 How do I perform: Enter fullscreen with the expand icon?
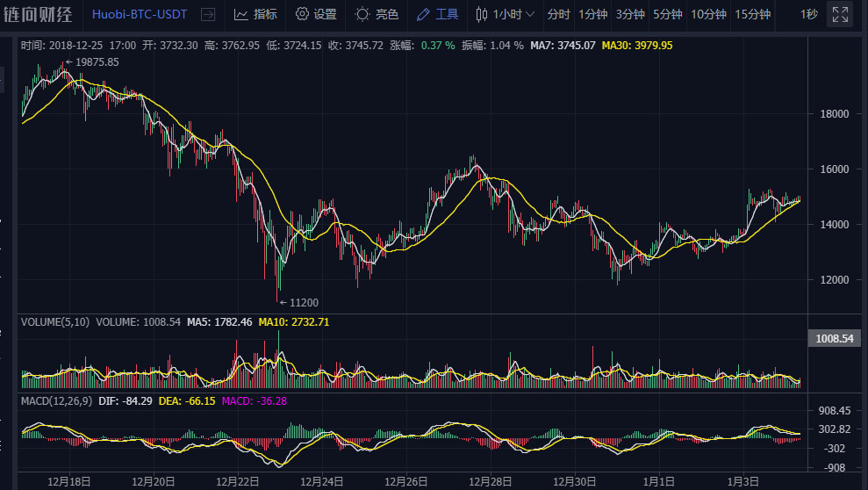click(840, 14)
